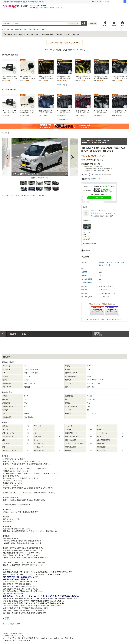This screenshot has height=644, width=129.
Task: Open 輸送・名変サポートサービス link
Action: coord(112,319)
